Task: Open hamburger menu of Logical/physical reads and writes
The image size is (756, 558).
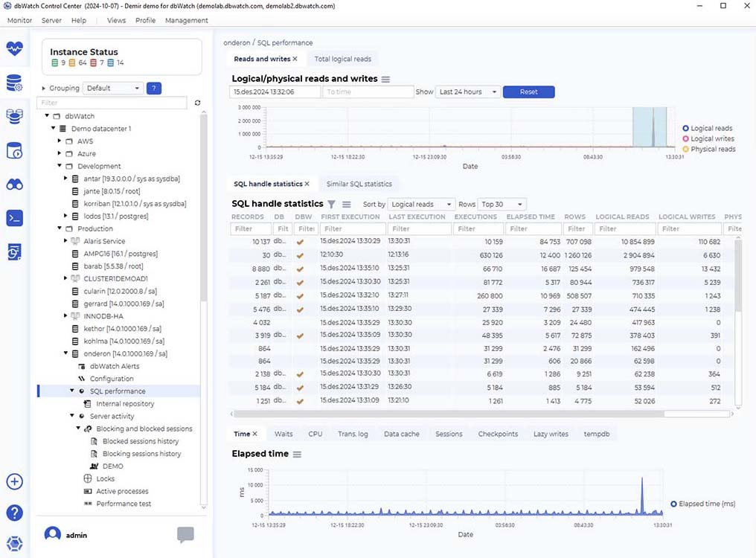Action: click(385, 79)
